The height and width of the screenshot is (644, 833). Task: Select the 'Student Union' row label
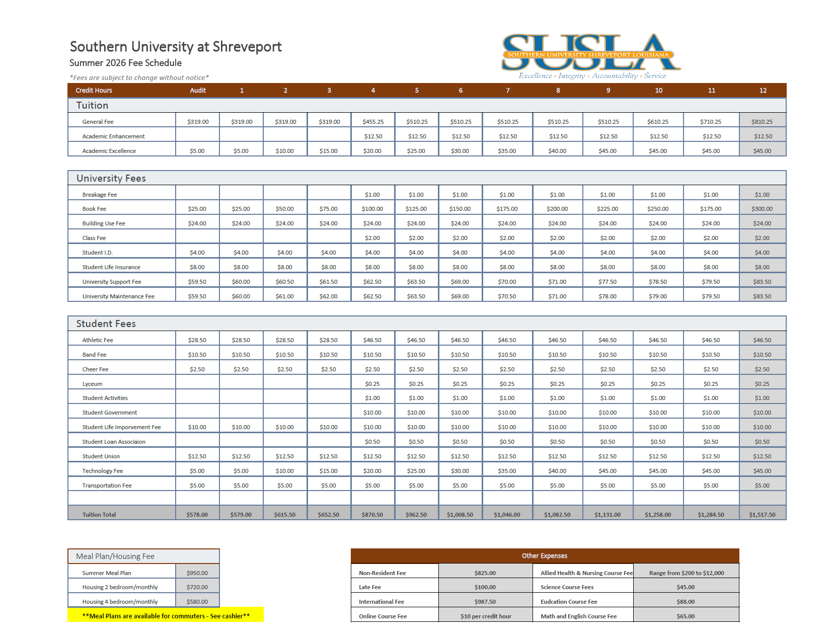[x=101, y=456]
